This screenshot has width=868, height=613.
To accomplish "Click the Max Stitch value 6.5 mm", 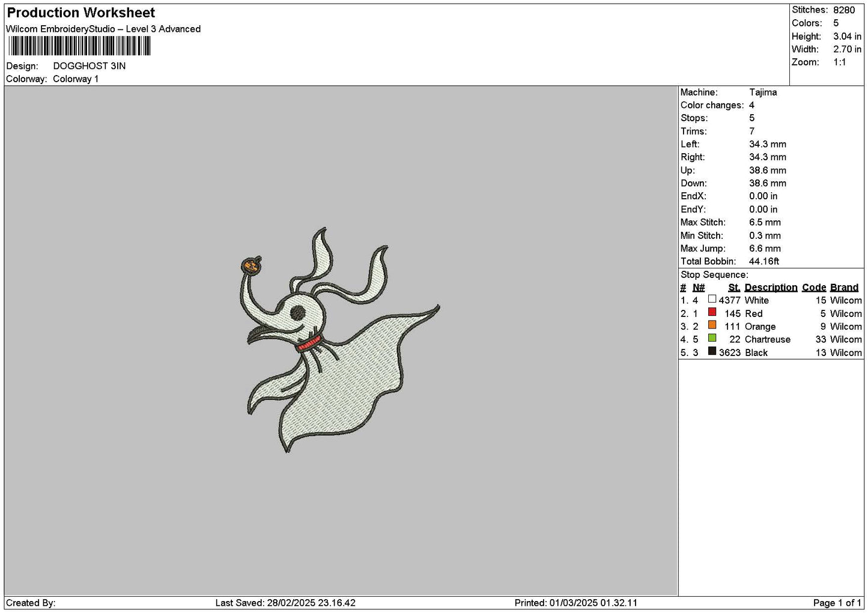I will 765,222.
